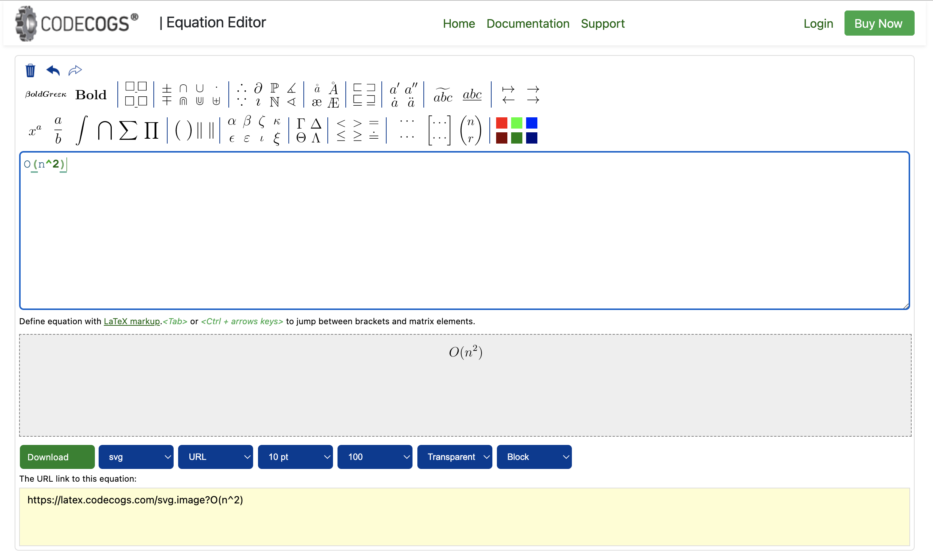Click the trash icon to clear equation
This screenshot has width=933, height=560.
coord(30,70)
